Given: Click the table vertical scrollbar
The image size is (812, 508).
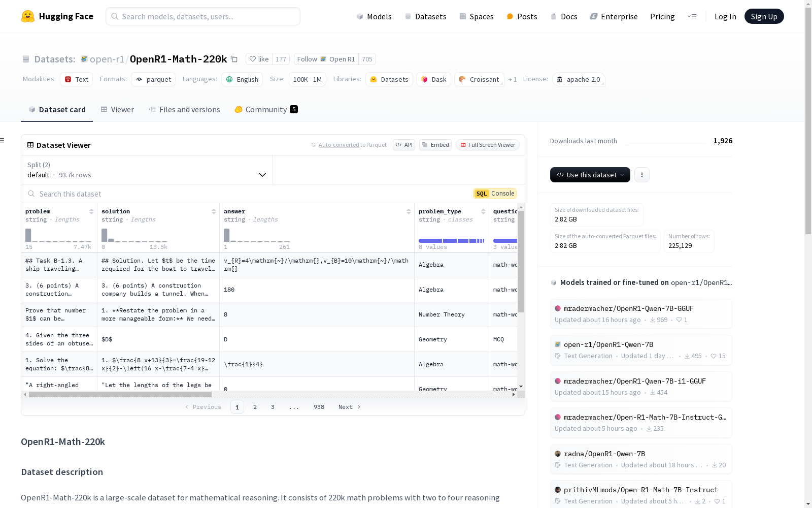Looking at the screenshot, I should point(521,262).
